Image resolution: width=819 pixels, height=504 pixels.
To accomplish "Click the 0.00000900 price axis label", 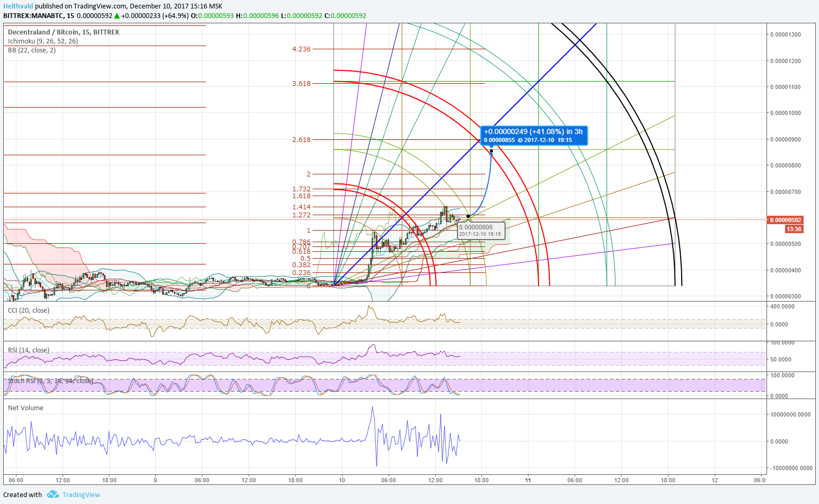I will click(x=786, y=139).
